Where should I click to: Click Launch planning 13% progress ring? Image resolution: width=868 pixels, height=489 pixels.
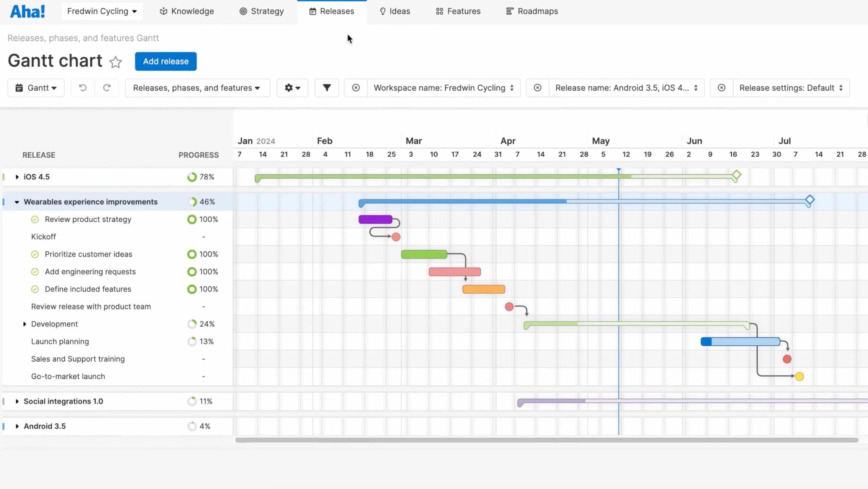pos(192,341)
